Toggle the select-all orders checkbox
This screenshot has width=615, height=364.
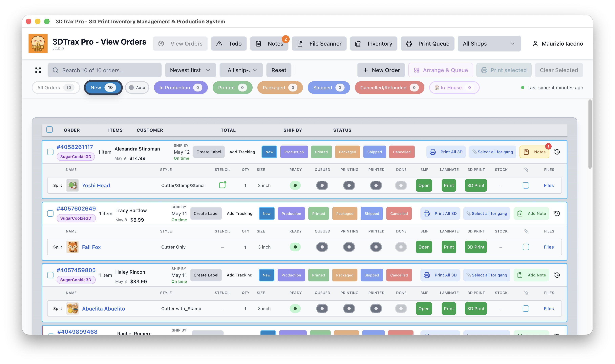(50, 130)
